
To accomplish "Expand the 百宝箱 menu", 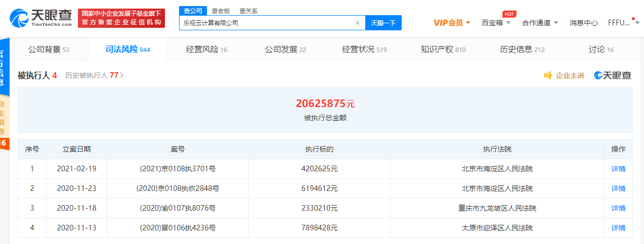I will pyautogui.click(x=496, y=23).
